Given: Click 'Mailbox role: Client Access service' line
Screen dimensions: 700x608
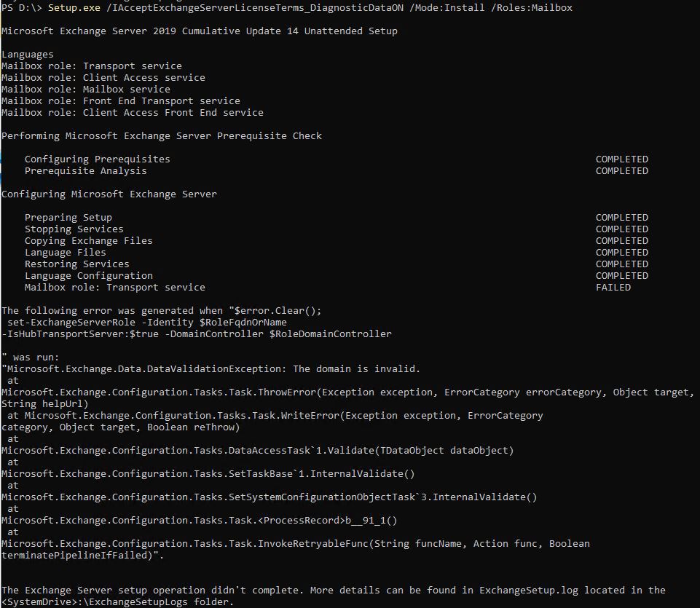Looking at the screenshot, I should click(x=103, y=78).
